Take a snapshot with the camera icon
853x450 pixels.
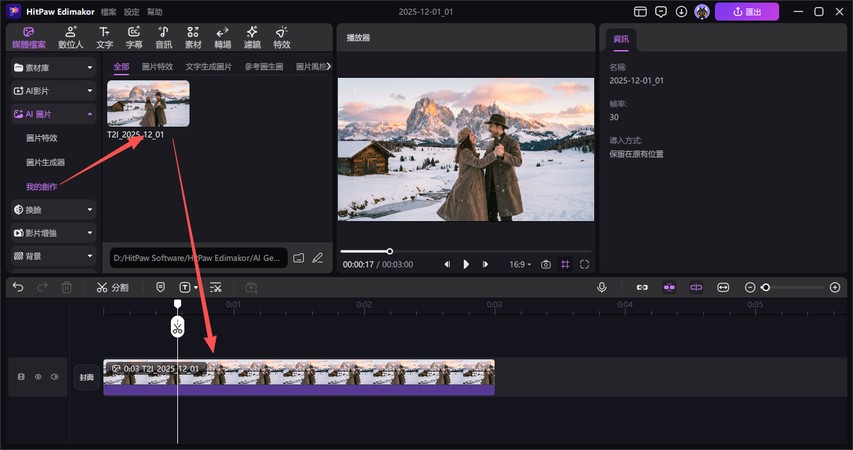click(546, 264)
